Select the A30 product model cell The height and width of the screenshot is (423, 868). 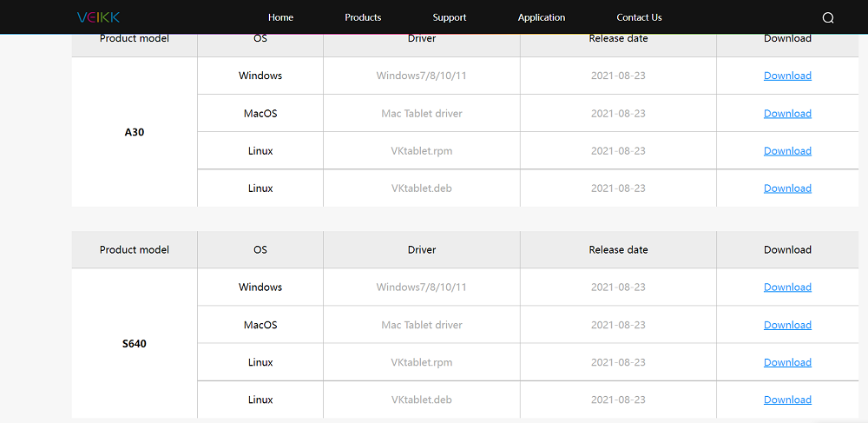[135, 132]
